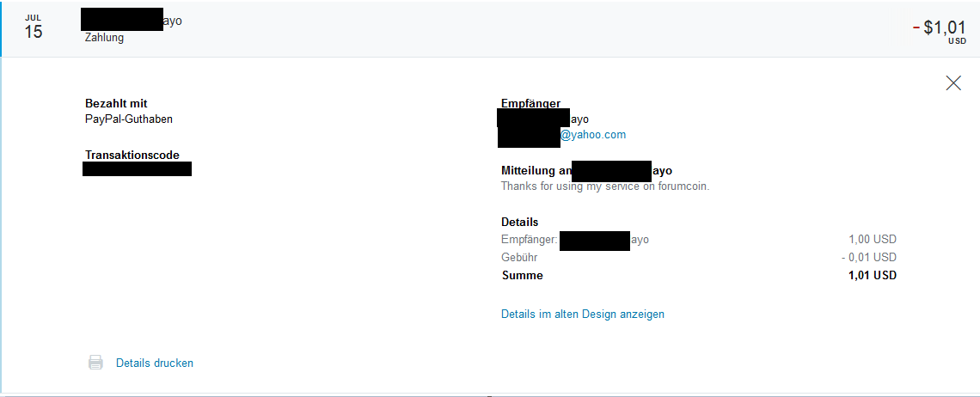Click the 1,00 USD recipient amount
980x397 pixels.
point(873,239)
